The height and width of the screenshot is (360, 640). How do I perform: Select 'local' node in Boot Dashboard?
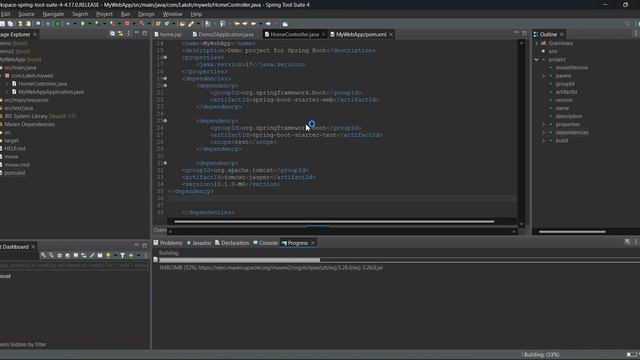click(5, 276)
